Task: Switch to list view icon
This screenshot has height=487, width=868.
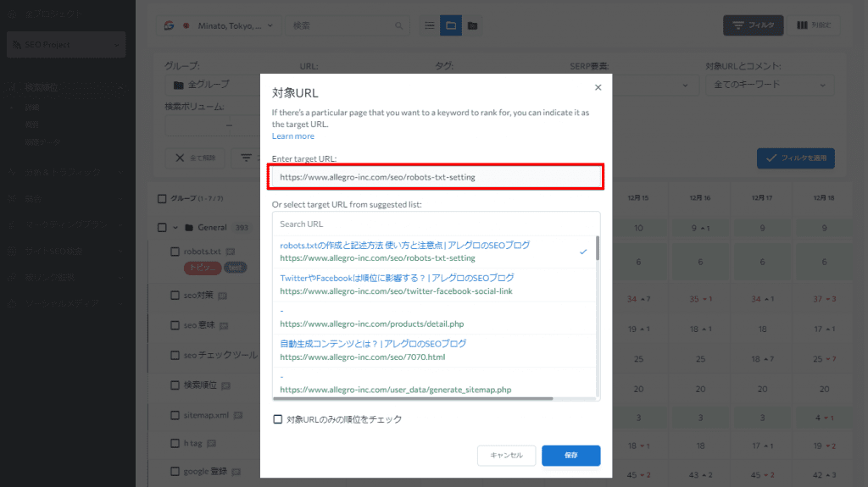Action: 430,25
